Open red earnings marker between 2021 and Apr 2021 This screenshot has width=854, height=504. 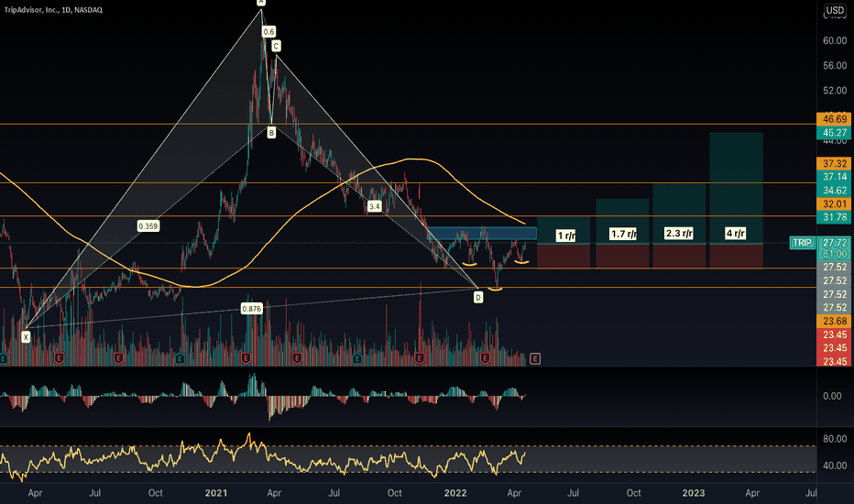(x=246, y=358)
